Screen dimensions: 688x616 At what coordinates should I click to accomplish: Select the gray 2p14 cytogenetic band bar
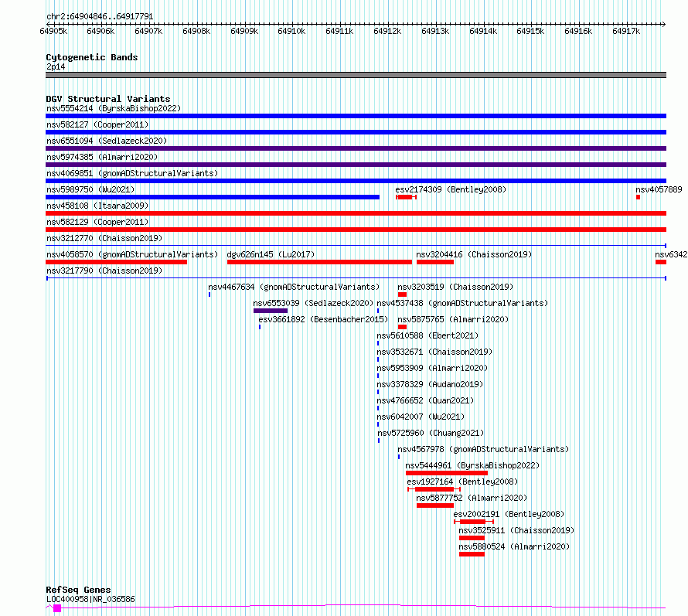point(356,75)
